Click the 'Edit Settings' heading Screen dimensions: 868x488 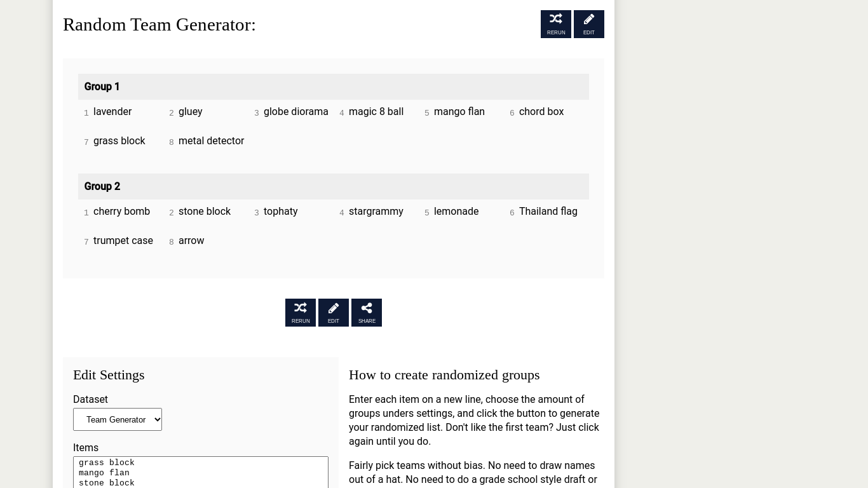(109, 375)
